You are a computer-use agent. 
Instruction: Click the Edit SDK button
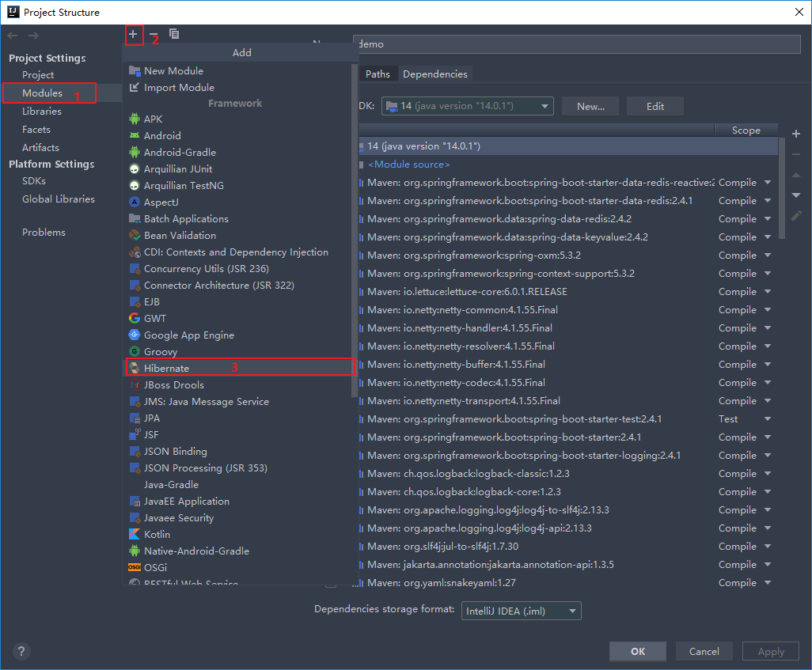pyautogui.click(x=655, y=106)
